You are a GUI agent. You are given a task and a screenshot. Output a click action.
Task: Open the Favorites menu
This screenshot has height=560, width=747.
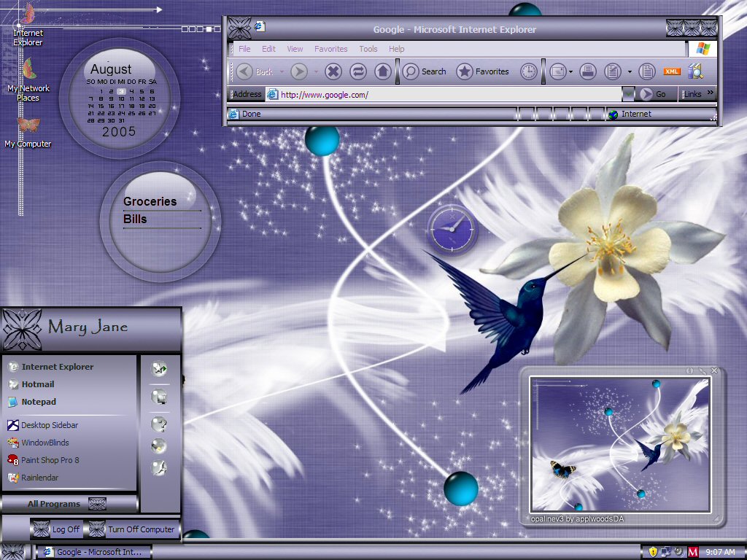330,49
